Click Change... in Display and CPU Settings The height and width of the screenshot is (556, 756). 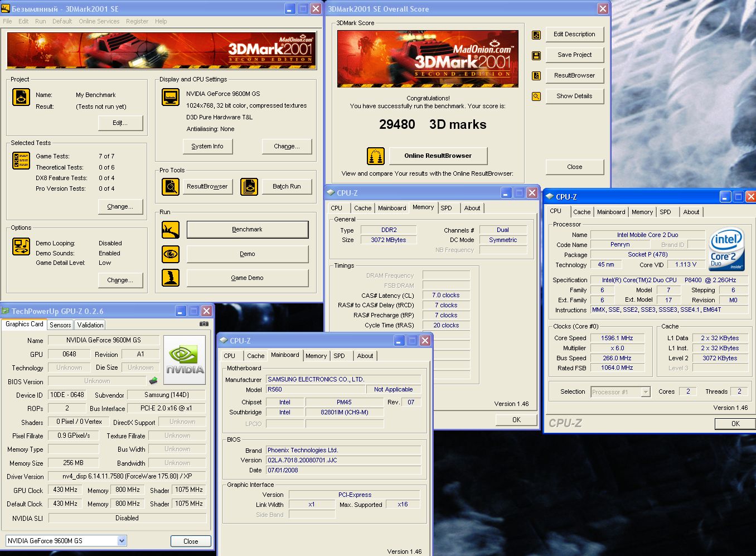point(287,146)
